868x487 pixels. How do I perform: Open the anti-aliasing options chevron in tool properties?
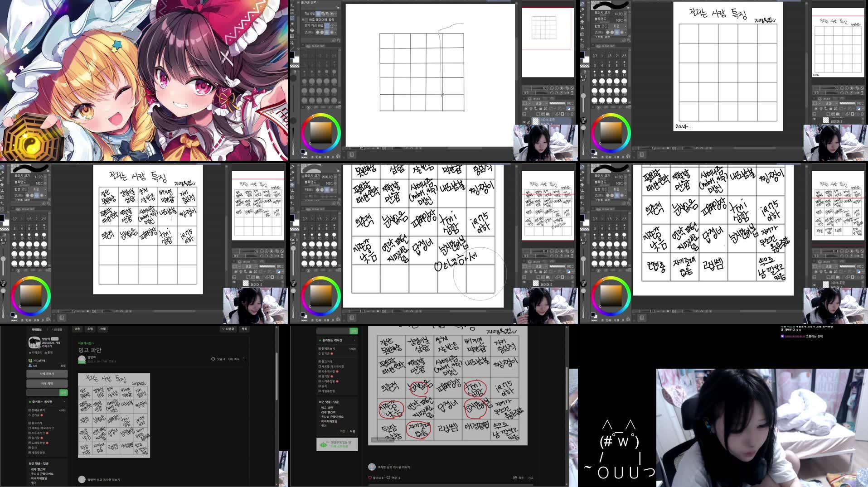pos(335,32)
